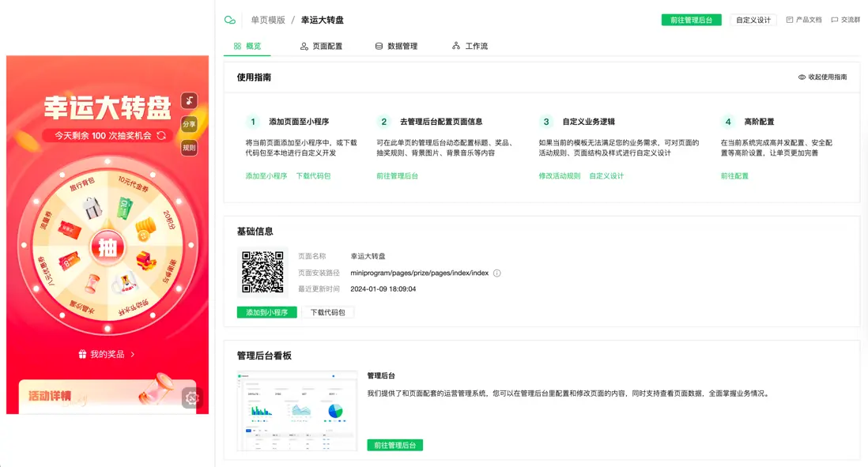868x467 pixels.
Task: Click the QR code image
Action: point(262,273)
